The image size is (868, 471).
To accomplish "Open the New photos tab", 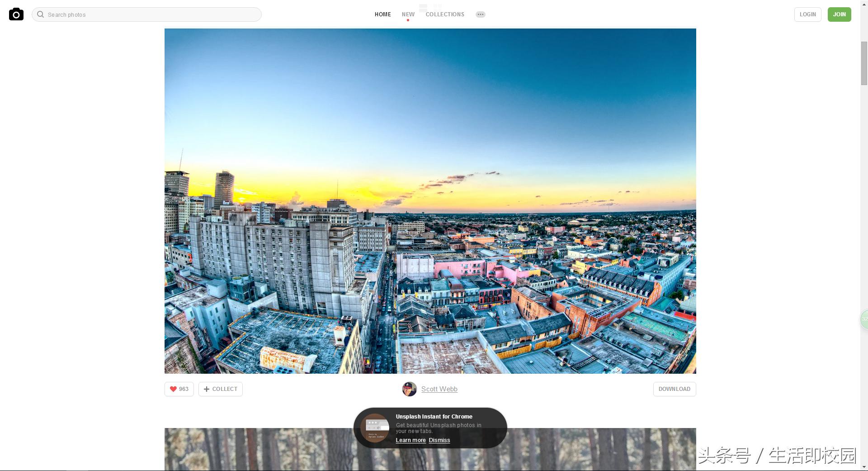I will point(408,14).
